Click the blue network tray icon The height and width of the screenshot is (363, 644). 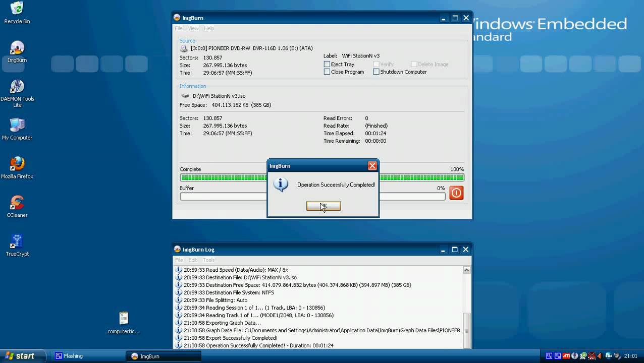[x=609, y=356]
